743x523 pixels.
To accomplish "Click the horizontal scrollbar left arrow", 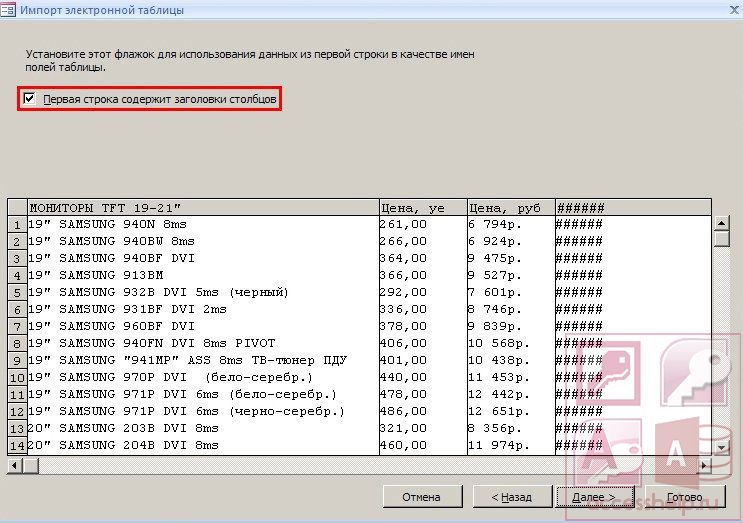I will click(x=15, y=466).
